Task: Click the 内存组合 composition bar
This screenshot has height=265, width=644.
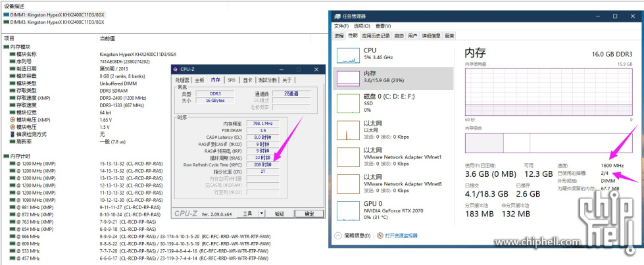Action: click(x=549, y=143)
